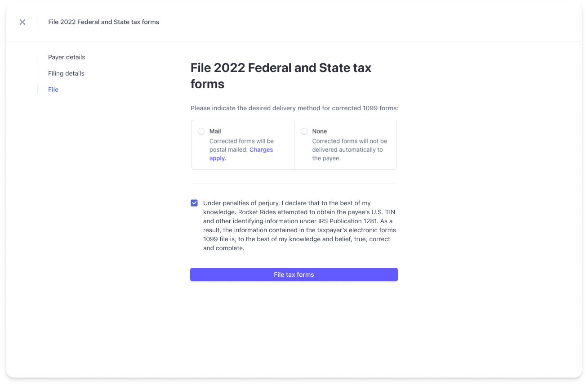Return to Payer details from the stepper

[67, 57]
